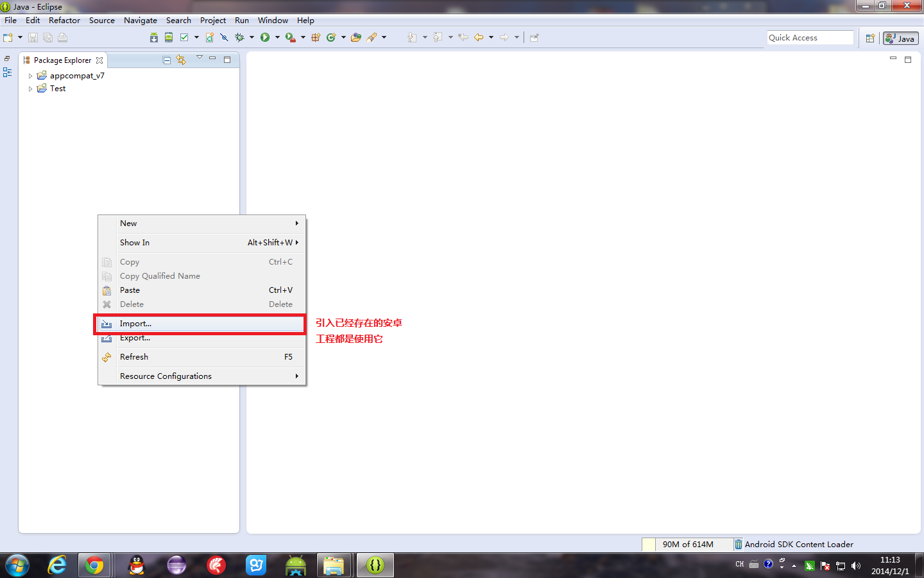Click the Last Edit Location icon
Viewport: 924px width, 578px height.
click(463, 37)
